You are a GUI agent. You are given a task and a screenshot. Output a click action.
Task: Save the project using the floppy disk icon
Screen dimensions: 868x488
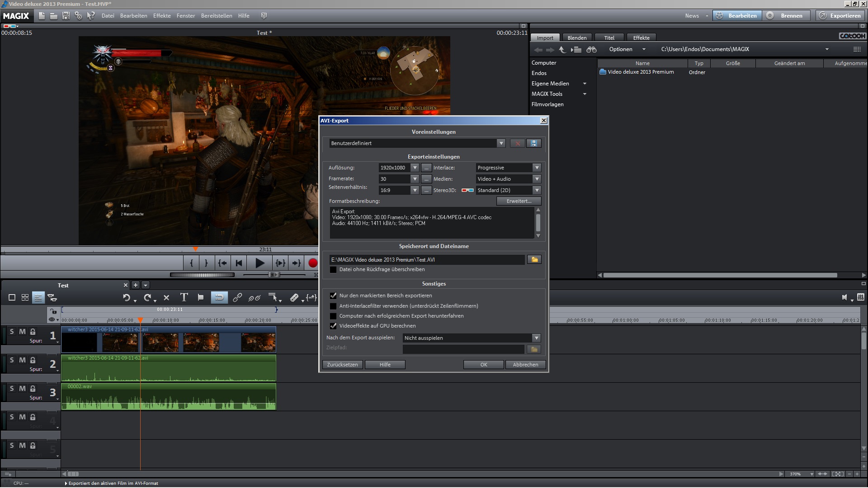point(66,16)
